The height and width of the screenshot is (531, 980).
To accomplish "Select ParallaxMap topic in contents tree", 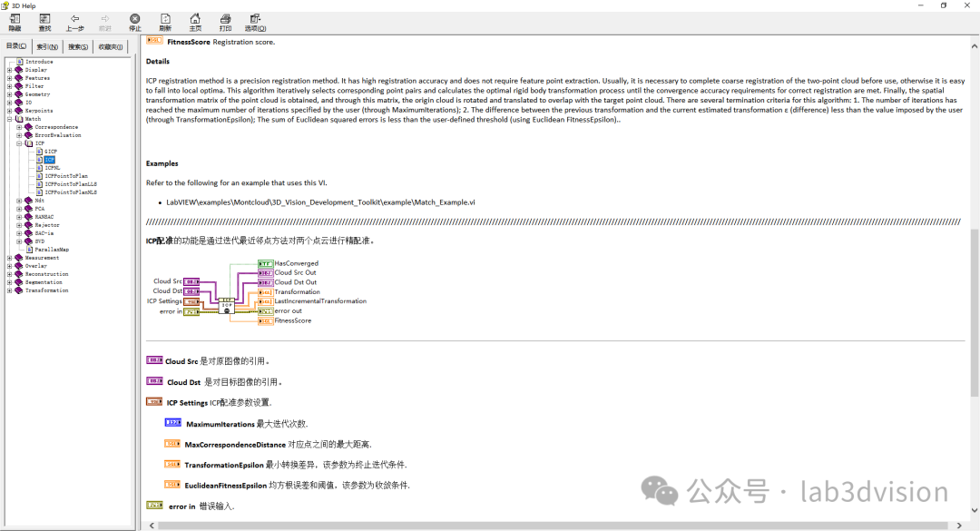I will point(51,250).
